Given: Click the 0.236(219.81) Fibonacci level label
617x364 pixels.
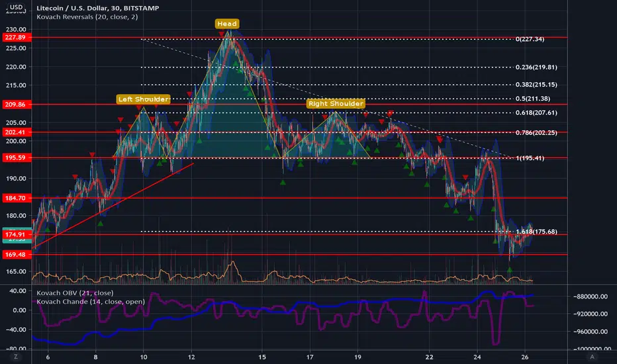Looking at the screenshot, I should pos(536,67).
